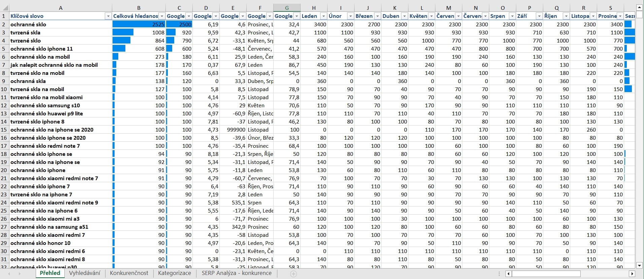Open the Říjen column filter dropdown
The width and height of the screenshot is (644, 279).
566,16
